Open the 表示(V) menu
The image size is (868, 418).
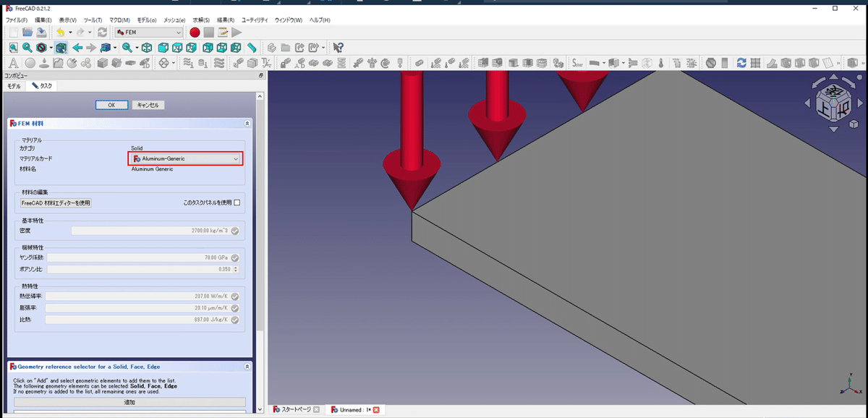pyautogui.click(x=67, y=20)
